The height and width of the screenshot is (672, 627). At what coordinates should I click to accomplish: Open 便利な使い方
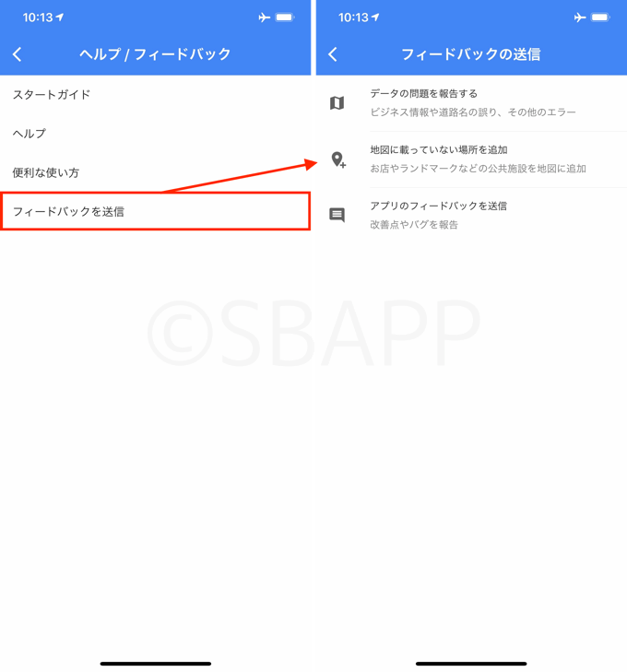(155, 172)
